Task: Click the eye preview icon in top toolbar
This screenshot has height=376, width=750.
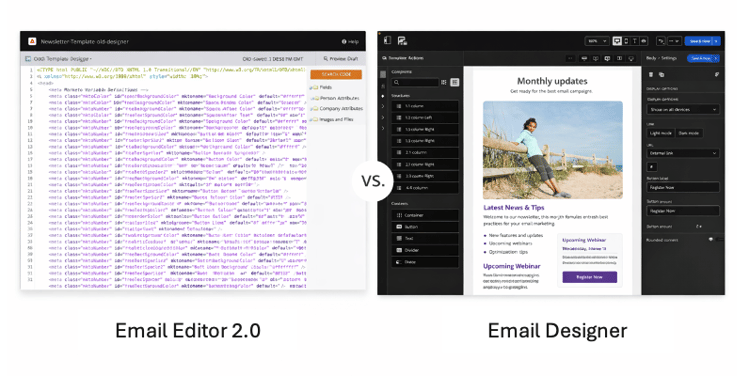Action: (x=644, y=41)
